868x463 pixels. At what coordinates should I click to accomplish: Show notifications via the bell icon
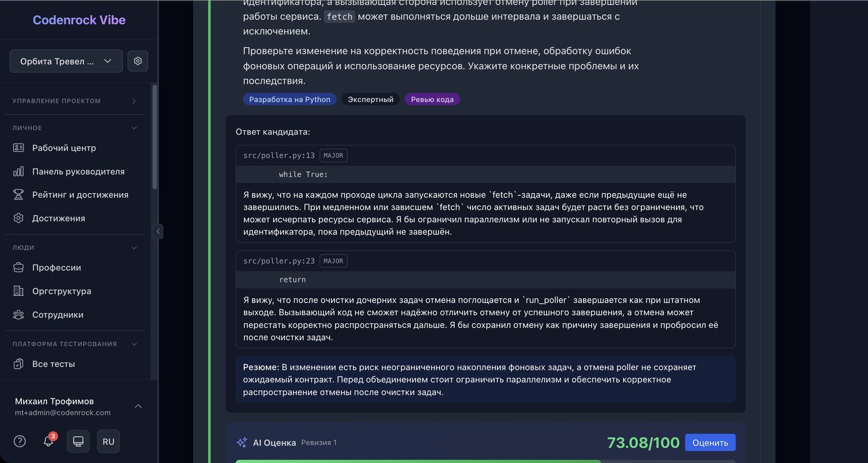[x=48, y=442]
